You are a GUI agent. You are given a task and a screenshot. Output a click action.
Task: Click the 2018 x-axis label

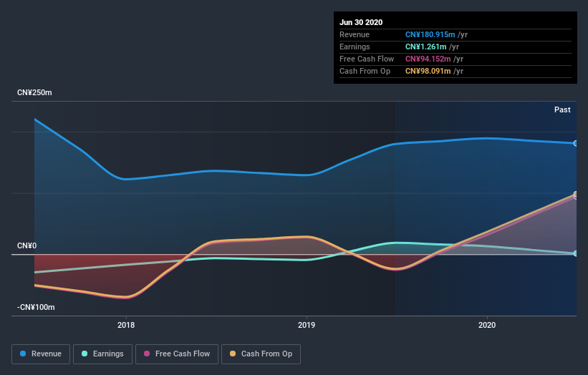(x=126, y=325)
